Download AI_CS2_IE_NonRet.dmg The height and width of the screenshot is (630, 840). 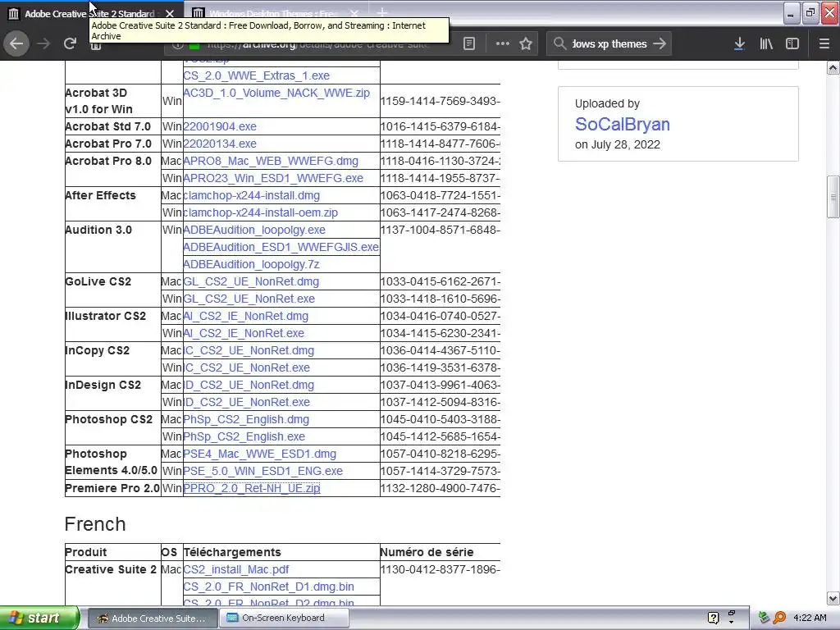246,316
